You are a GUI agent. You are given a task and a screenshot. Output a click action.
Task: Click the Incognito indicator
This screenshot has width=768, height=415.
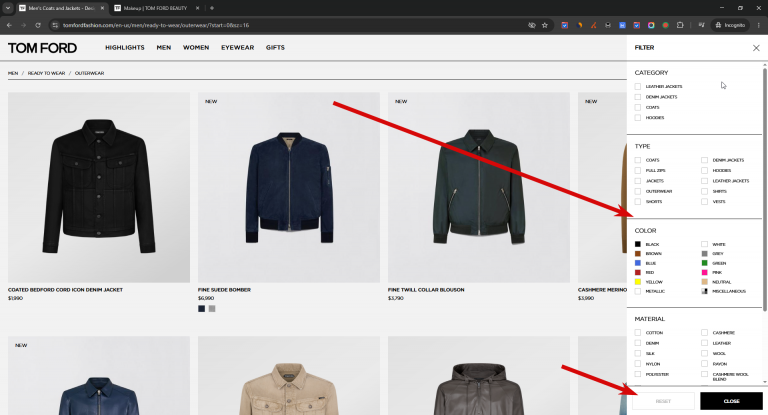[730, 25]
